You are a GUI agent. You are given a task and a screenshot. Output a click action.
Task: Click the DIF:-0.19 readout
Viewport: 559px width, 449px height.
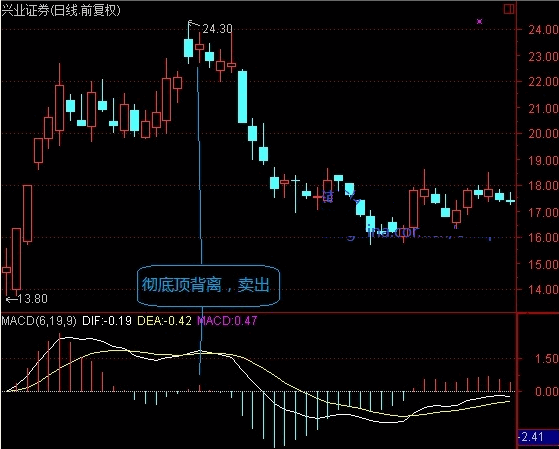[107, 321]
